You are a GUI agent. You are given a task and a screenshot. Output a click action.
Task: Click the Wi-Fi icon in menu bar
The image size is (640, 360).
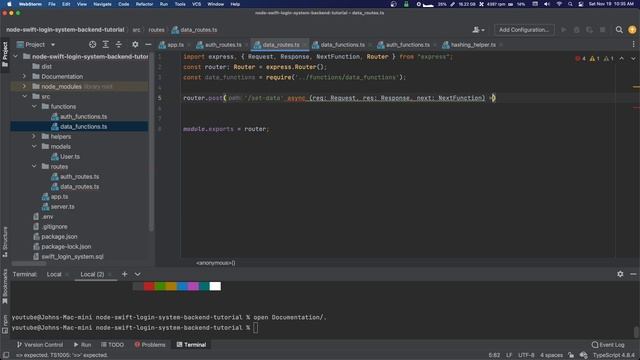tap(559, 4)
